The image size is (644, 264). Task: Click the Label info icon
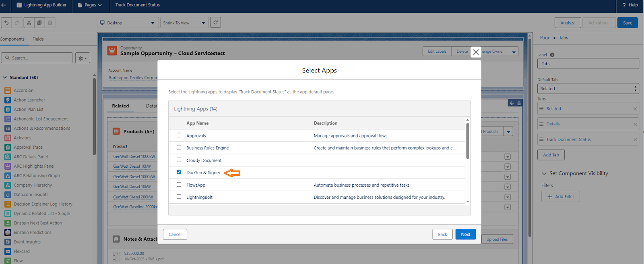click(x=552, y=55)
